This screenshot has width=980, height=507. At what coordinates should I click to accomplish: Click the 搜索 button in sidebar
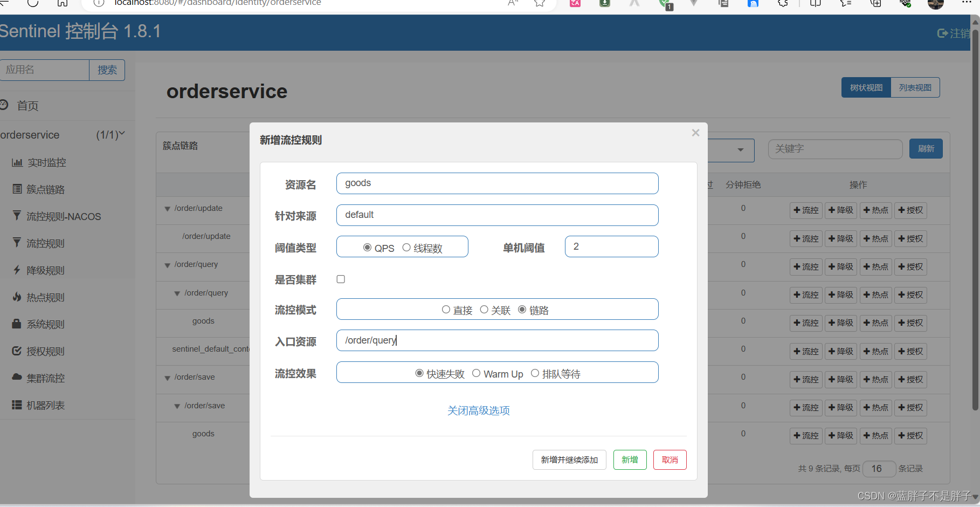tap(107, 70)
